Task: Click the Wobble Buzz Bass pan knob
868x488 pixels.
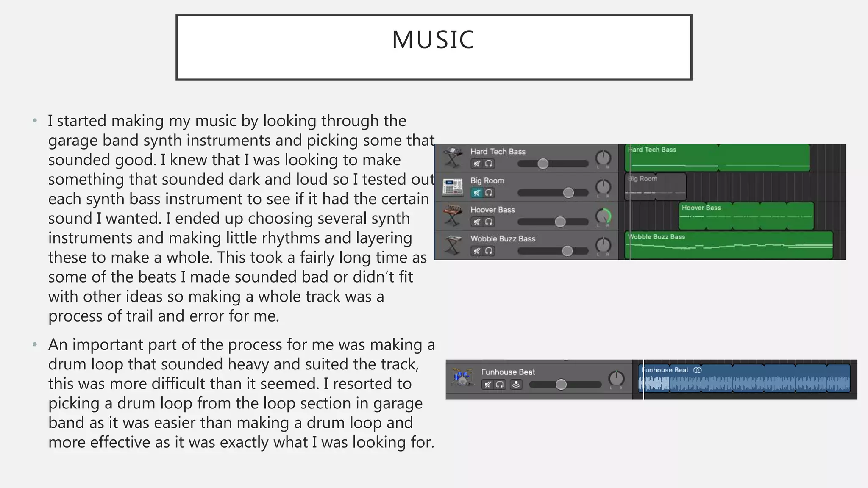Action: click(x=603, y=245)
